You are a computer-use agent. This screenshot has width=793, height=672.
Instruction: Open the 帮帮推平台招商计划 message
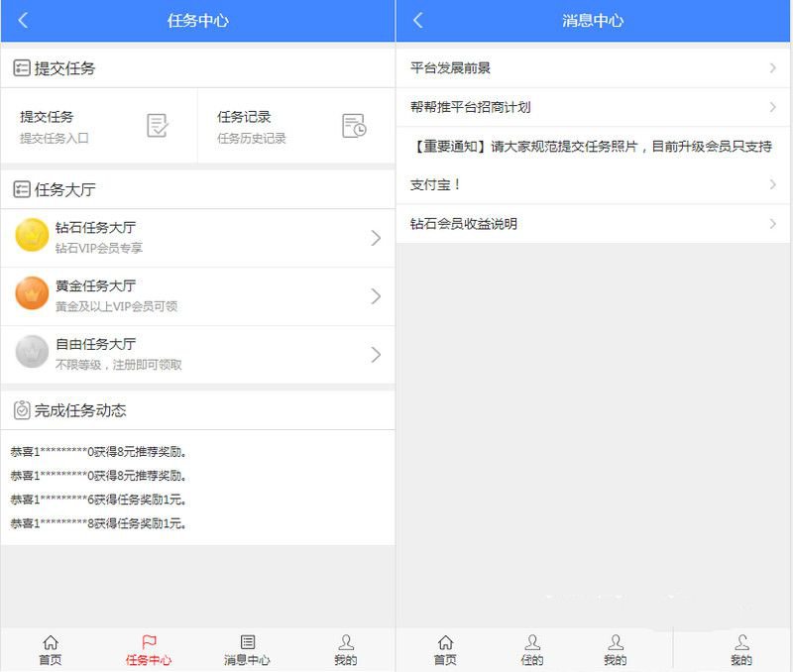point(593,107)
